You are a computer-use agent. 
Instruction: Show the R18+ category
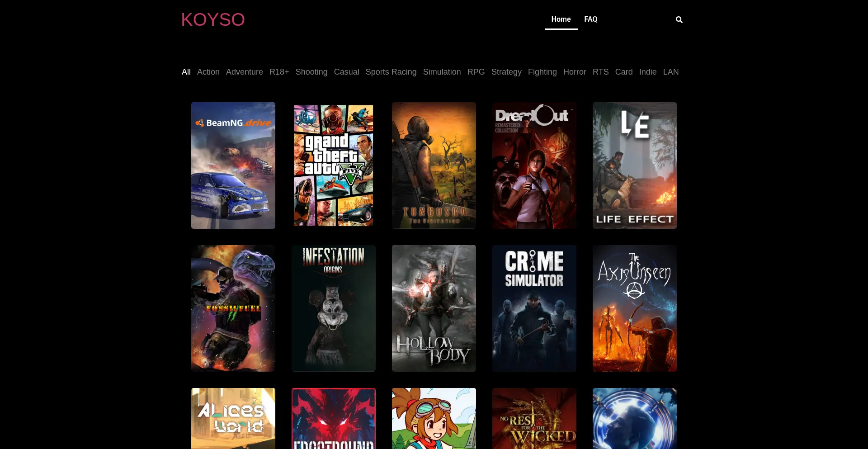pos(279,72)
